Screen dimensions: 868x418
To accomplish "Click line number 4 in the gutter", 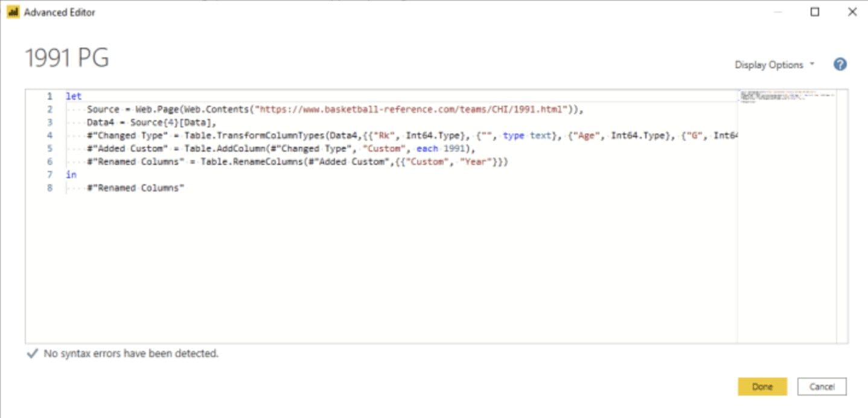I will coord(50,136).
